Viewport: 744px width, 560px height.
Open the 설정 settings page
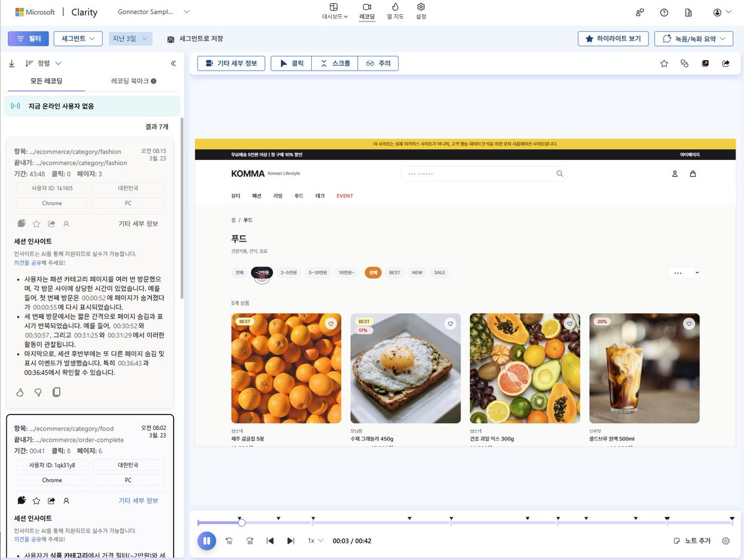coord(421,11)
